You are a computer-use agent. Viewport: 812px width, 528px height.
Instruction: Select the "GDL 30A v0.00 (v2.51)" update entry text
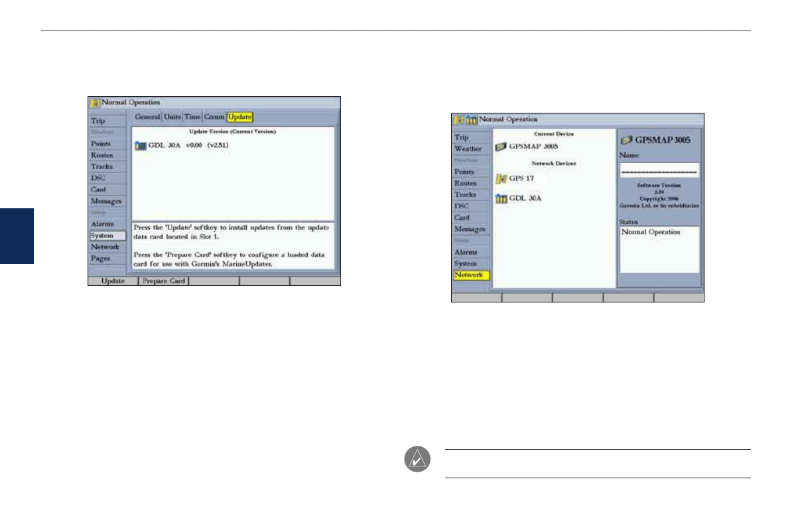190,145
